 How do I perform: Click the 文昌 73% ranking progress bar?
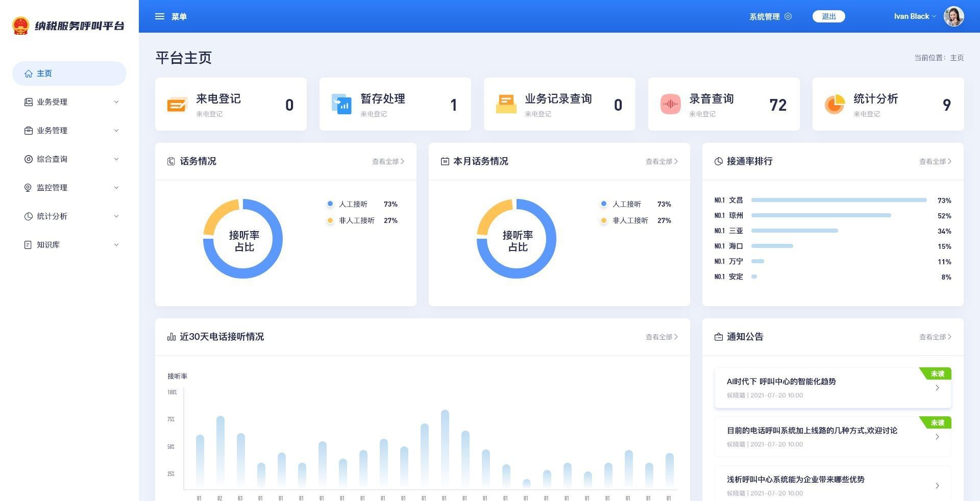(839, 200)
